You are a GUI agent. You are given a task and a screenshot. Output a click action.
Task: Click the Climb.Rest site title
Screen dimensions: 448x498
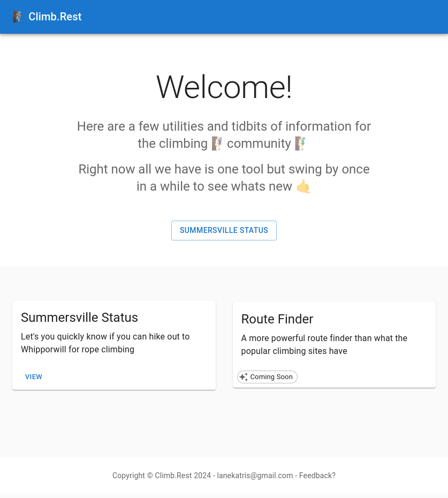pyautogui.click(x=55, y=17)
